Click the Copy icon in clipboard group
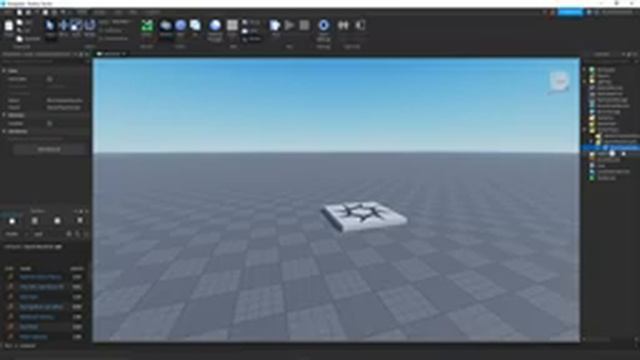 [x=20, y=22]
